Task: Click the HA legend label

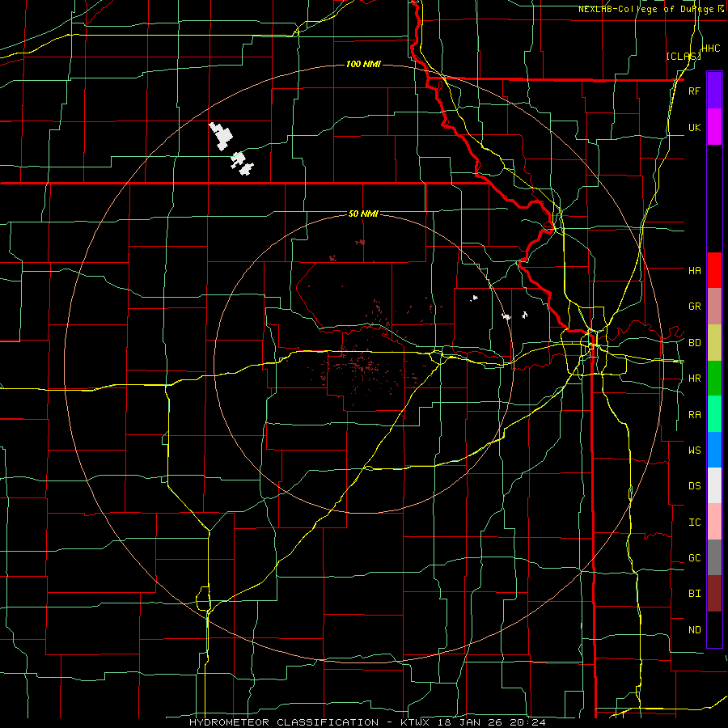Action: (694, 270)
